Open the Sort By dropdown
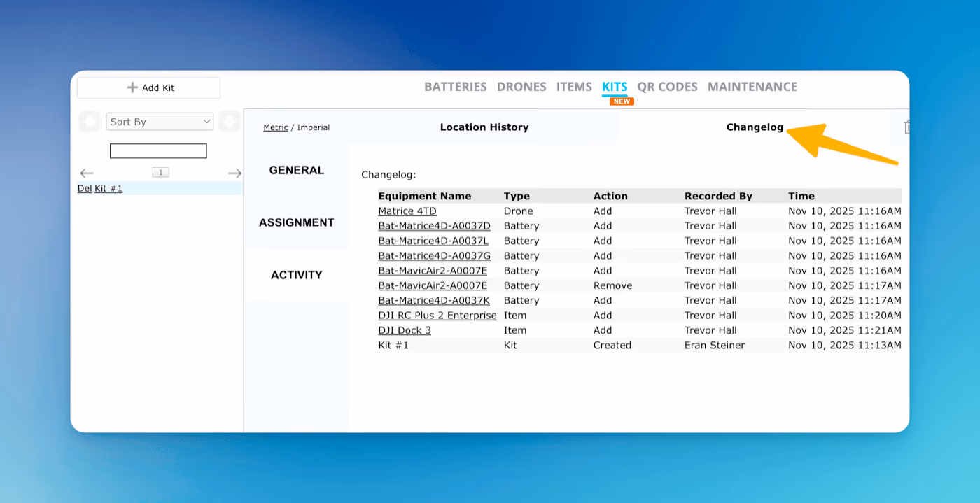This screenshot has height=503, width=980. 160,122
